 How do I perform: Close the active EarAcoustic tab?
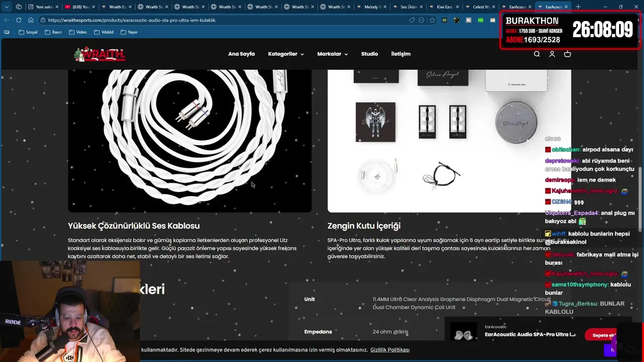point(567,7)
